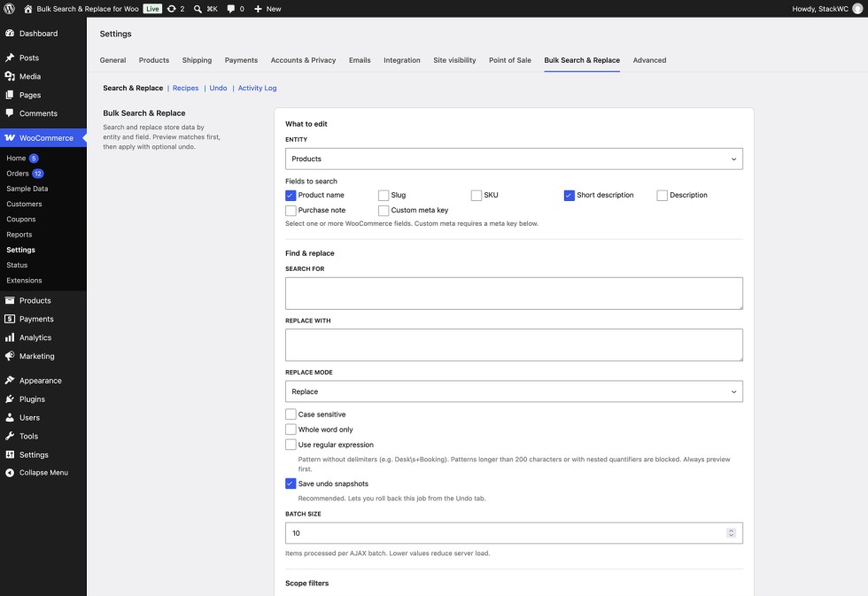
Task: Click the Payments dollar icon
Action: click(x=10, y=319)
